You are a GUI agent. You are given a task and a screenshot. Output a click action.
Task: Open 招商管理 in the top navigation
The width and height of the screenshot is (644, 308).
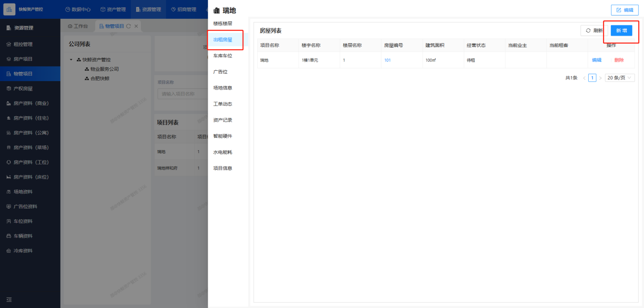[183, 9]
